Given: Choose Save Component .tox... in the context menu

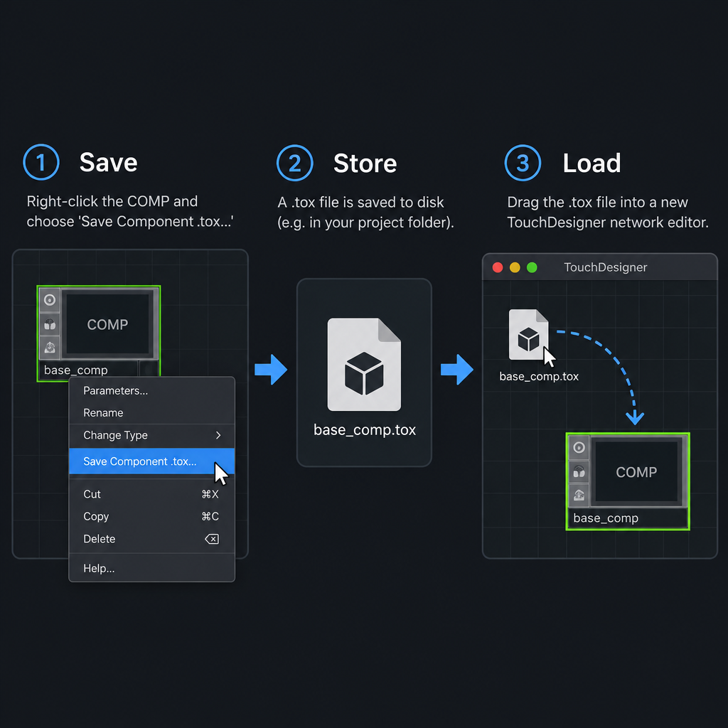Looking at the screenshot, I should [152, 461].
